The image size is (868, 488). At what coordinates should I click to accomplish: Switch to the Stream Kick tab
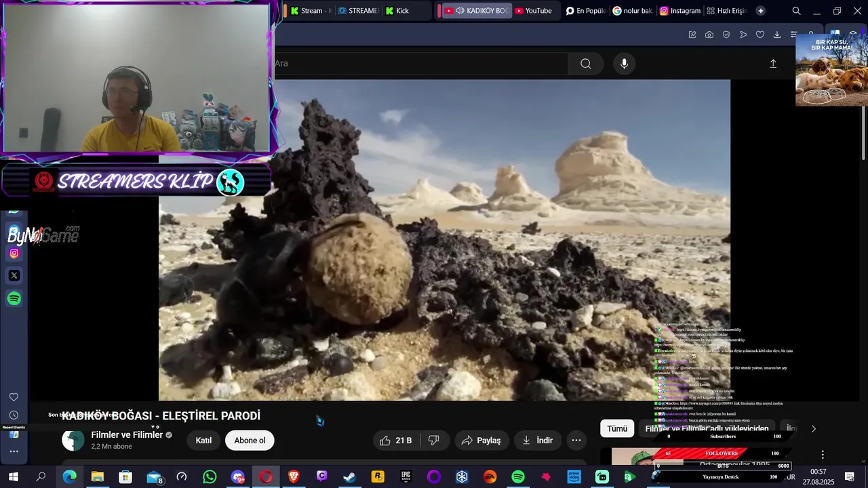pos(310,11)
